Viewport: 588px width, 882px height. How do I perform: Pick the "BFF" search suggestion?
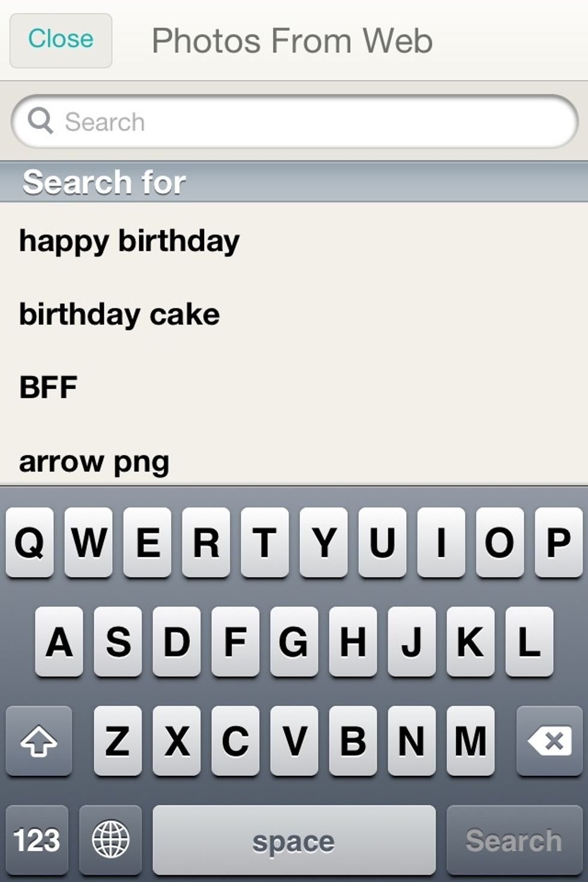(49, 388)
